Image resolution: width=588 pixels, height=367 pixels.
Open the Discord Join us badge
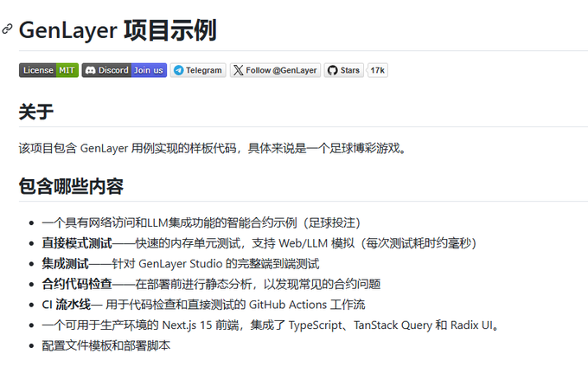125,70
